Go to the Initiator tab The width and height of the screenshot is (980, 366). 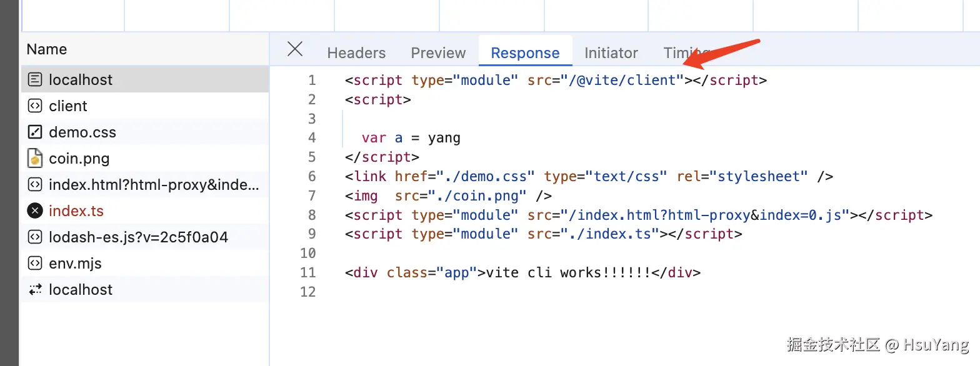click(611, 53)
